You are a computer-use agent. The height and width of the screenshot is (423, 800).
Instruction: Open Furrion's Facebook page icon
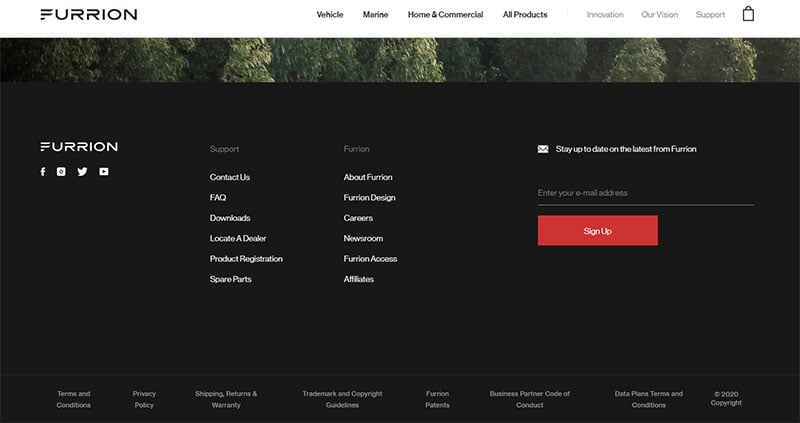43,171
